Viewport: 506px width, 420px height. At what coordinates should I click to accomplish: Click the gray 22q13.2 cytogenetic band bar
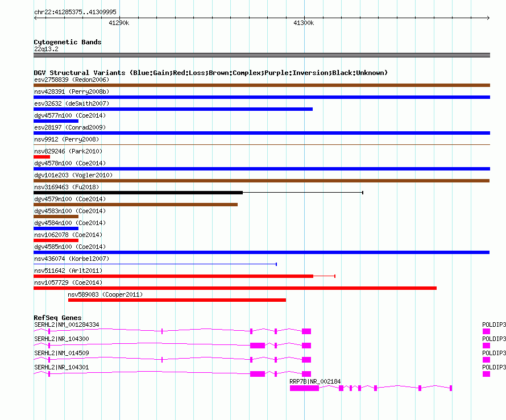click(262, 55)
